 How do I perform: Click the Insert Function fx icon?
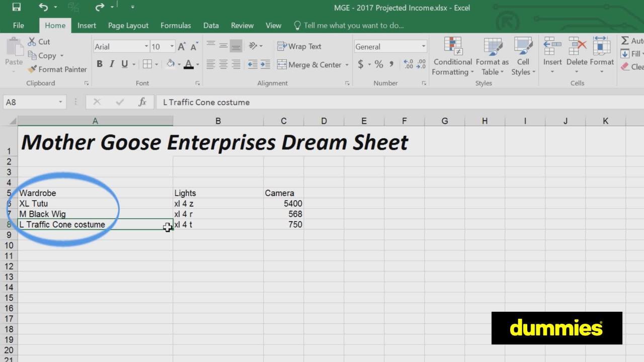(142, 102)
